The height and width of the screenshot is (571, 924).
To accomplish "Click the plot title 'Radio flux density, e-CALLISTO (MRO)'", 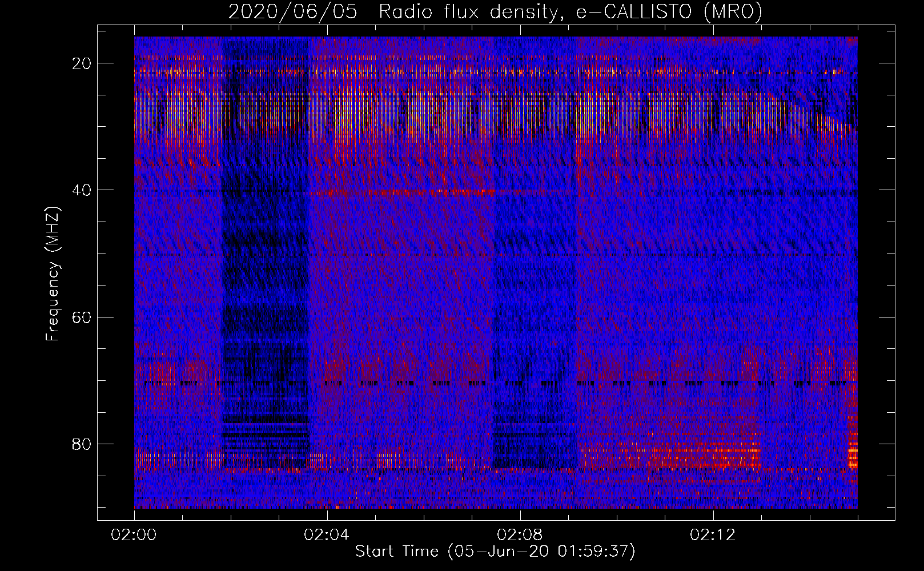I will point(571,12).
